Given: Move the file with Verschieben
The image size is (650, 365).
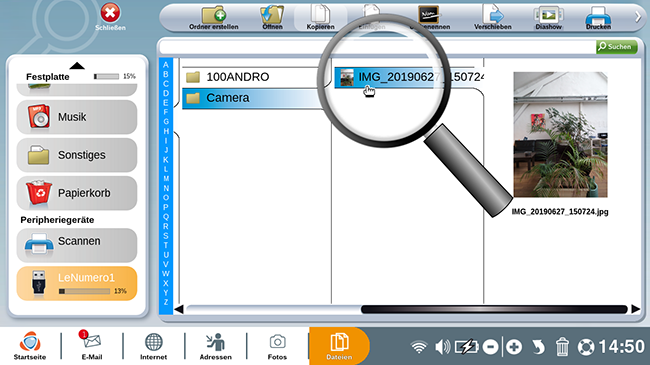Looking at the screenshot, I should click(492, 18).
